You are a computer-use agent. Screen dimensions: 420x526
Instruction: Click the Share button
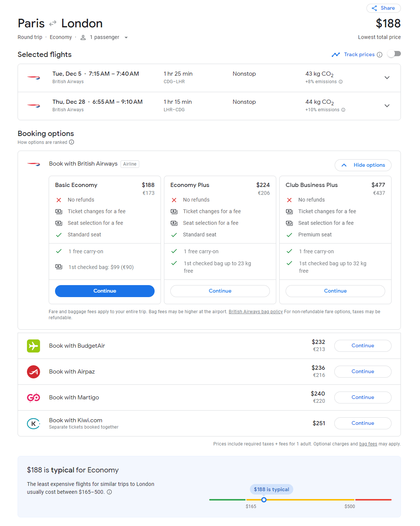click(x=383, y=8)
